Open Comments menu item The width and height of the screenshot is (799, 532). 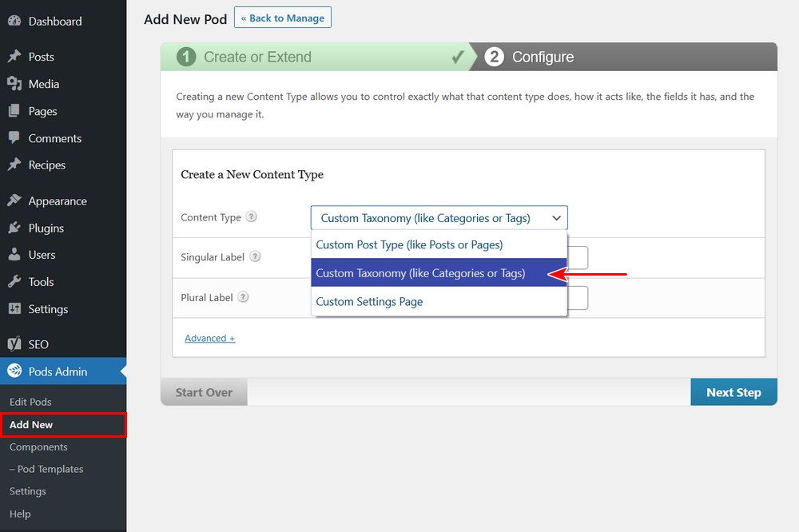pos(63,138)
